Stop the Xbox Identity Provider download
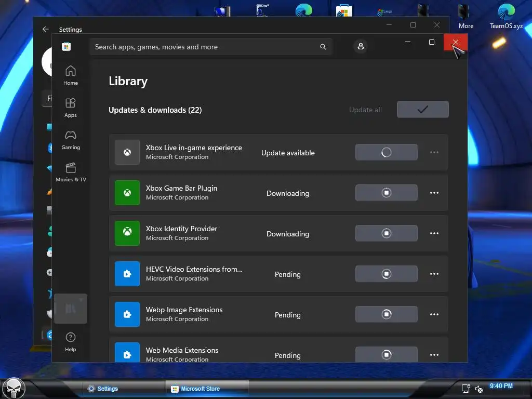 coord(387,233)
